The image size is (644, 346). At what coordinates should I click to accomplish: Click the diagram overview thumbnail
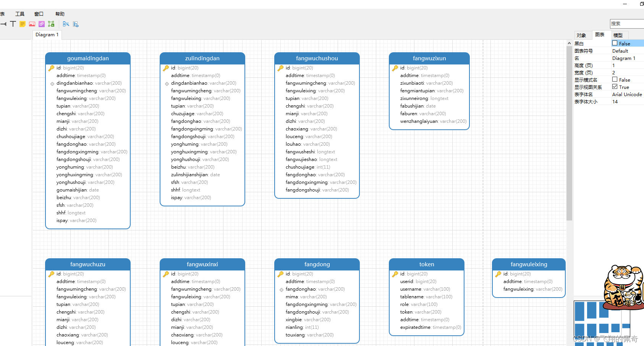click(602, 323)
